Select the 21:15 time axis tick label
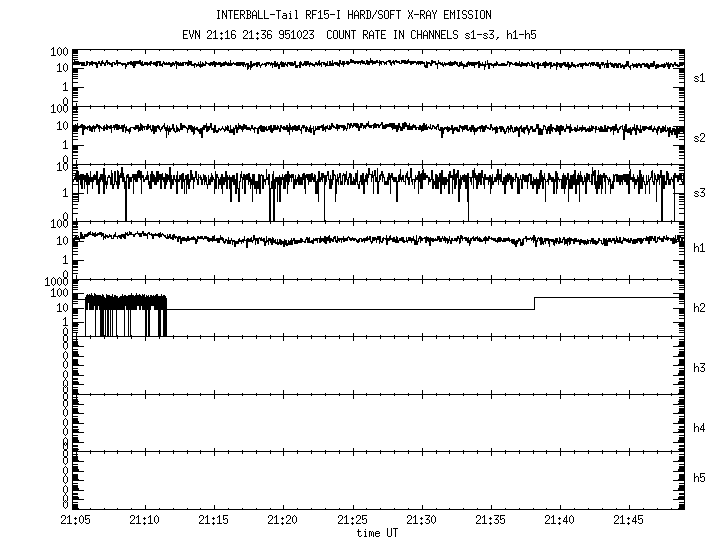Image resolution: width=720 pixels, height=550 pixels. 214,520
